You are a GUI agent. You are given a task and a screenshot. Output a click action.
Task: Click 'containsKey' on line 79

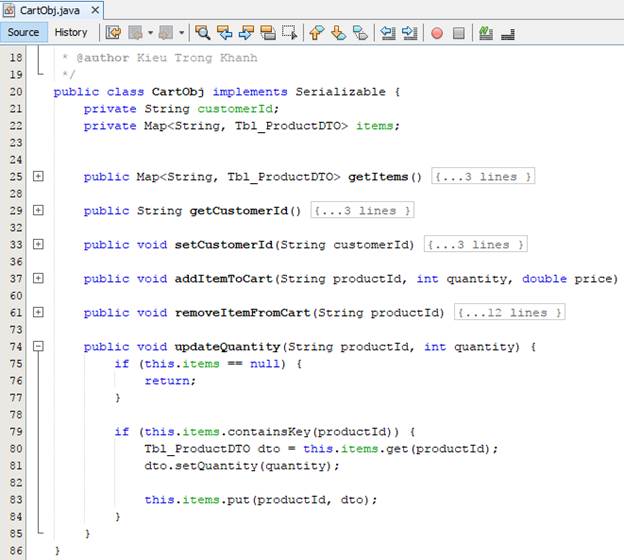[269, 431]
